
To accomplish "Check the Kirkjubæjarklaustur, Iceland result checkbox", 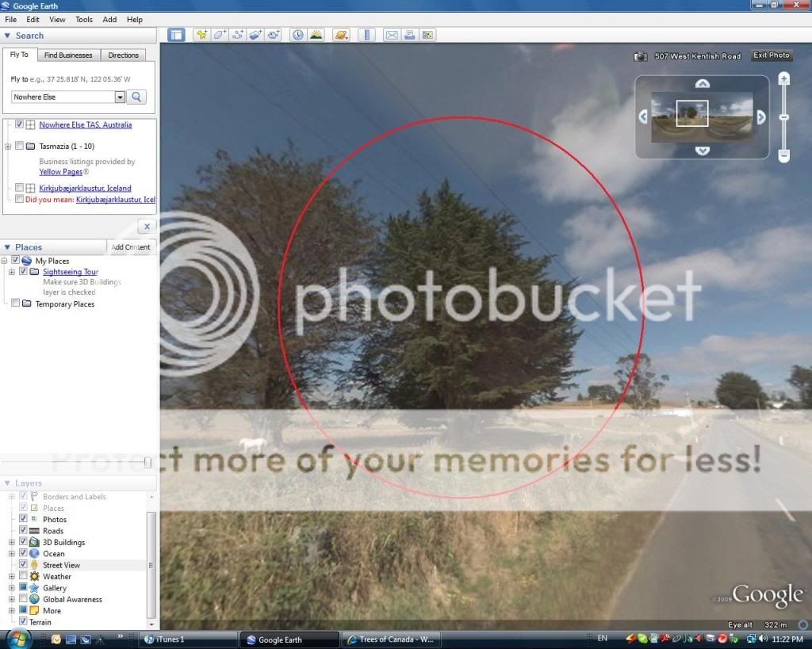I will click(19, 187).
